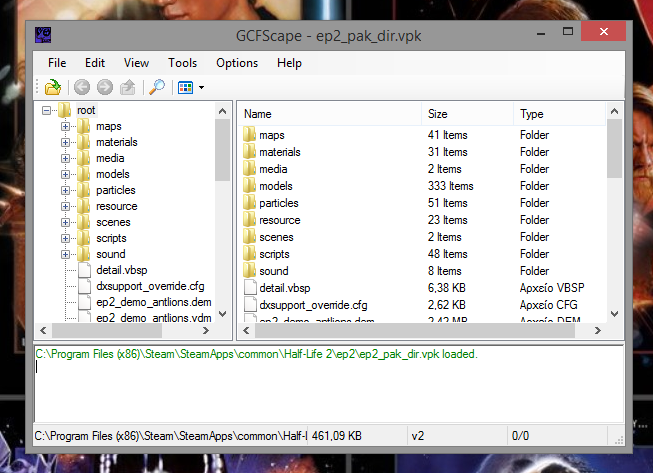Click the models folder icon in file list
The image size is (653, 473).
coord(249,186)
